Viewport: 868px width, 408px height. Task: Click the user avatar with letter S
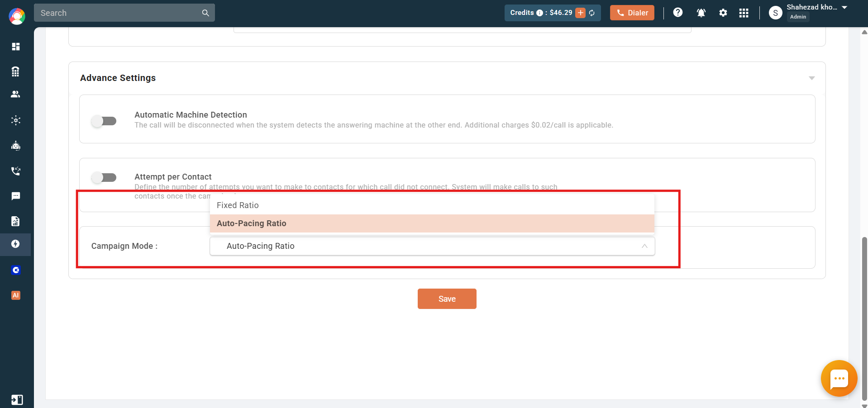(776, 13)
